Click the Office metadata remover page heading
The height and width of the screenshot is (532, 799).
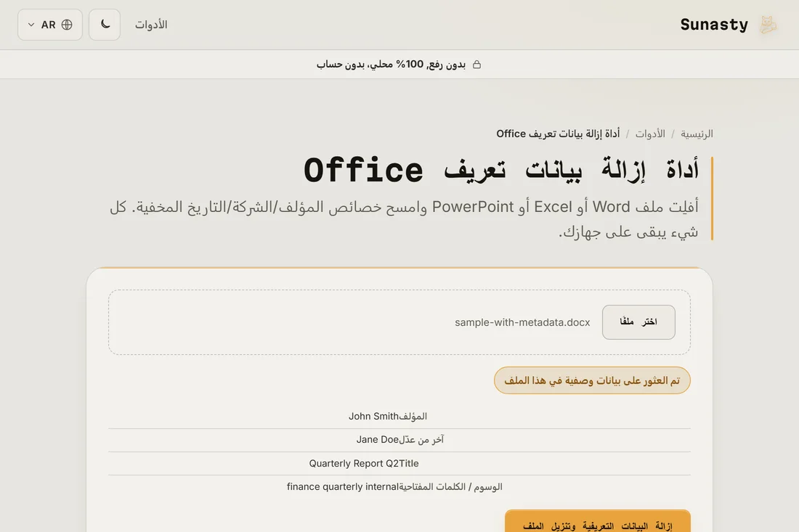[x=501, y=170]
